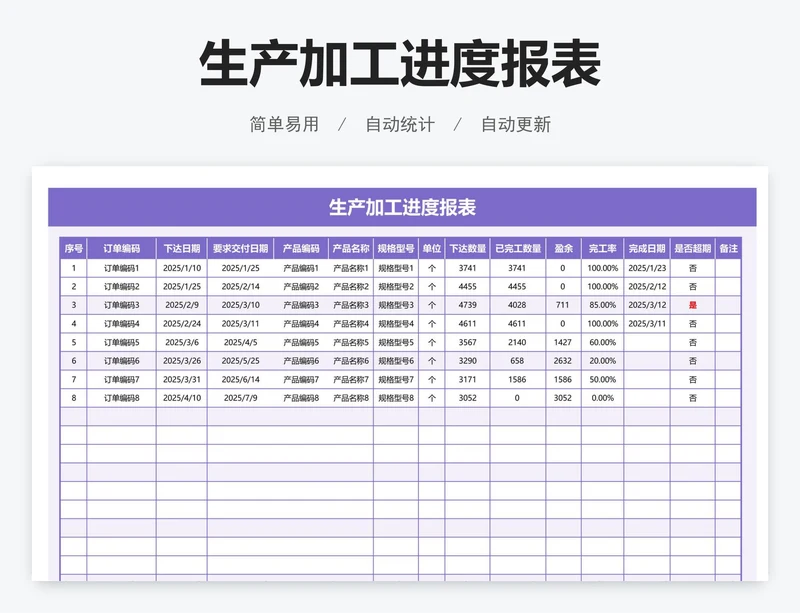Select the delivery date 2025/3/10
Viewport: 800px width, 613px height.
(x=240, y=305)
